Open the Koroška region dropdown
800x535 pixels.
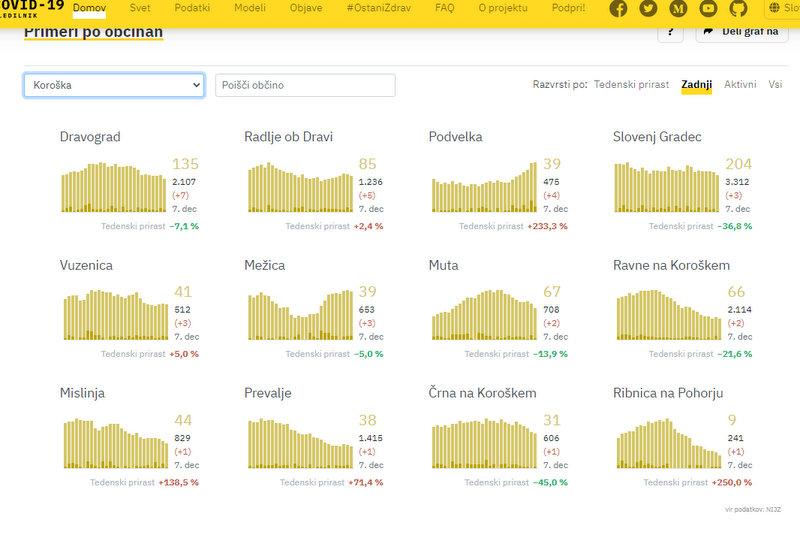point(114,85)
